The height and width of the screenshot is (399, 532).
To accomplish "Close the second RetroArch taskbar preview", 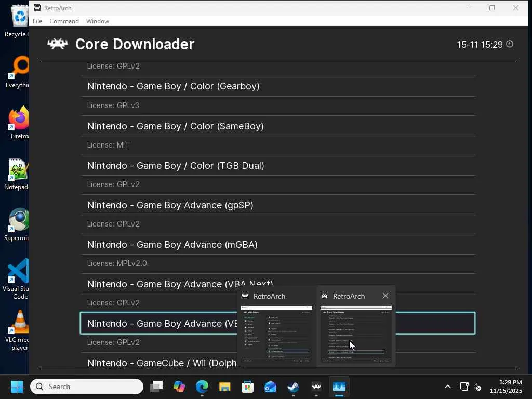I will pos(385,296).
